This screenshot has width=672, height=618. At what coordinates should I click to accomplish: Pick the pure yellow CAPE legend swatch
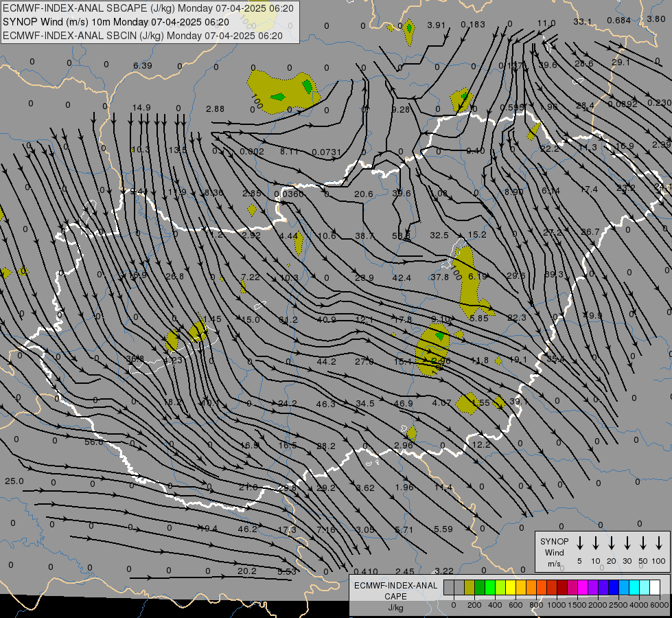511,587
